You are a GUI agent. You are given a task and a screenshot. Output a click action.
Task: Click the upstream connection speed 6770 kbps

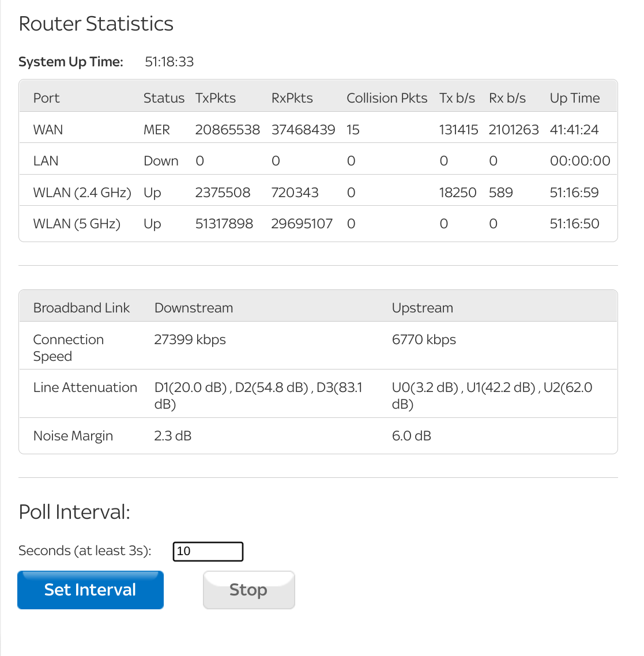[x=424, y=340]
